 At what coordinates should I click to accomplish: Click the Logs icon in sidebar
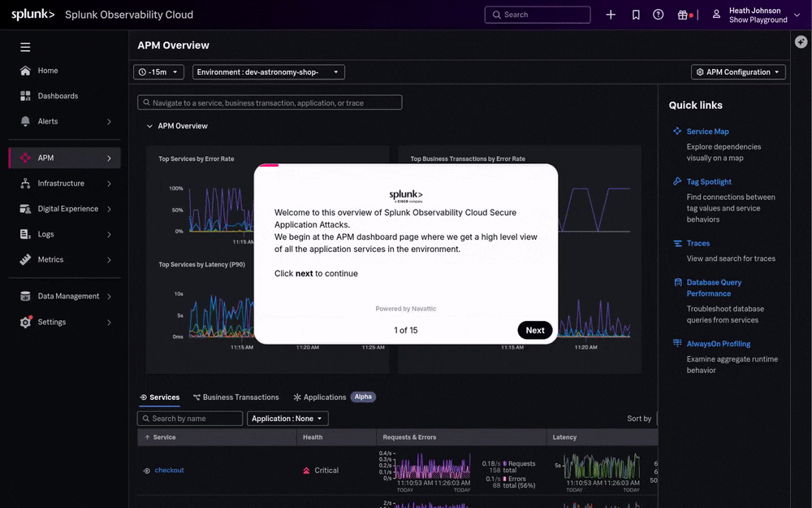pyautogui.click(x=25, y=234)
